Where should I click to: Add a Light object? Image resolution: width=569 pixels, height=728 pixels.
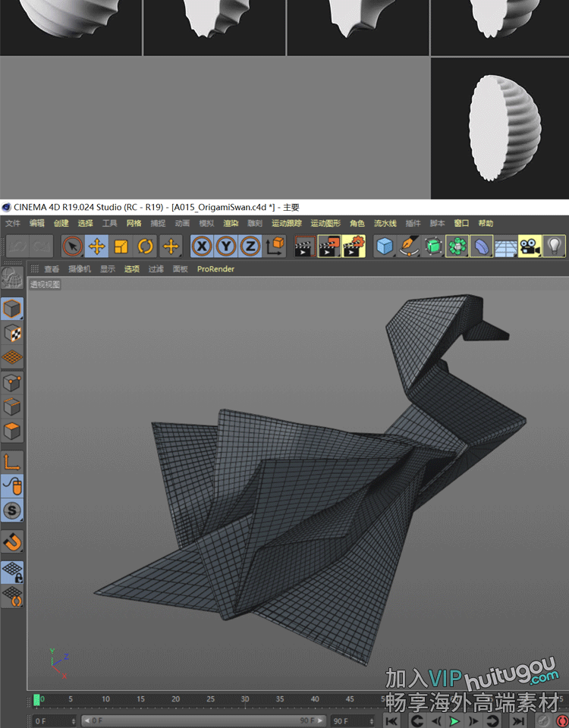(555, 246)
